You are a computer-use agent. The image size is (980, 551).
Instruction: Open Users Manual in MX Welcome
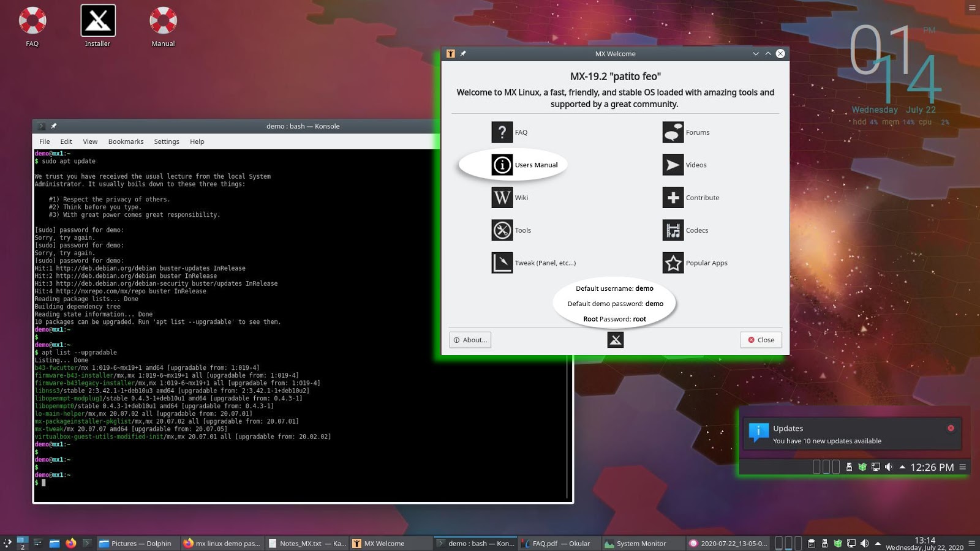525,165
